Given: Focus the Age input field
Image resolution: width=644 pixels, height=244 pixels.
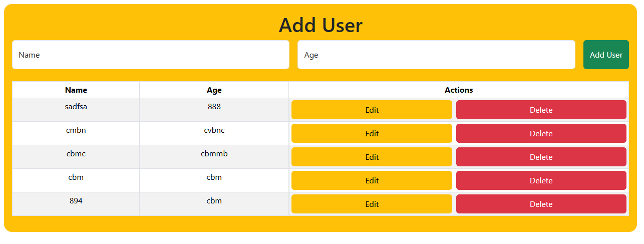Looking at the screenshot, I should pos(436,55).
